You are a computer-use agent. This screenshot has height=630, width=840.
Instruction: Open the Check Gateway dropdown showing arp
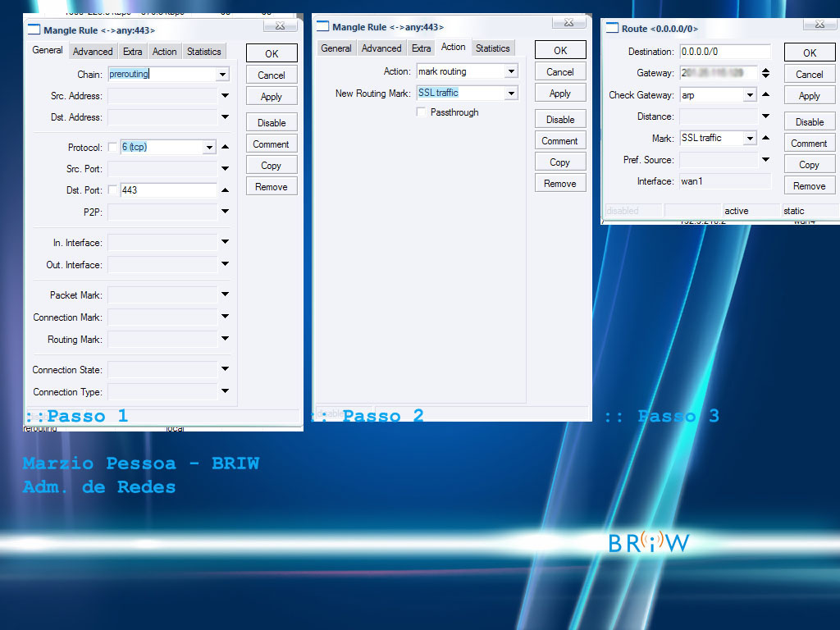point(750,95)
